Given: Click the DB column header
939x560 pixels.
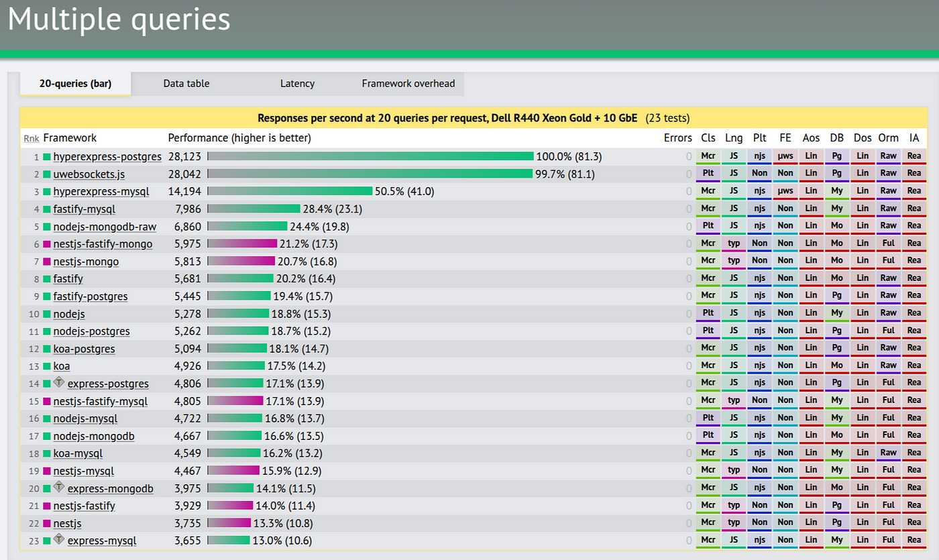Looking at the screenshot, I should 837,137.
